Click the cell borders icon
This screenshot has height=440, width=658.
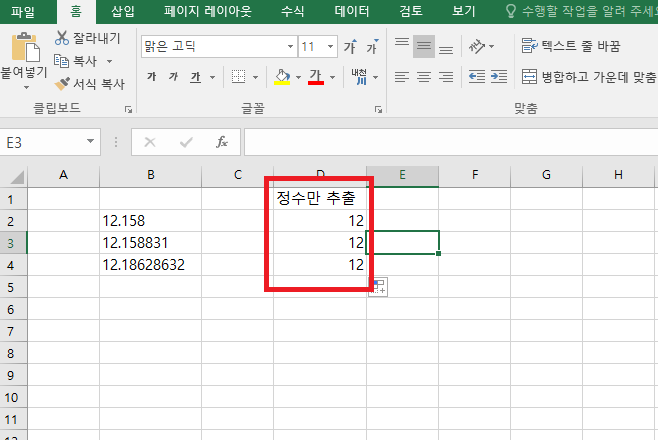point(238,77)
